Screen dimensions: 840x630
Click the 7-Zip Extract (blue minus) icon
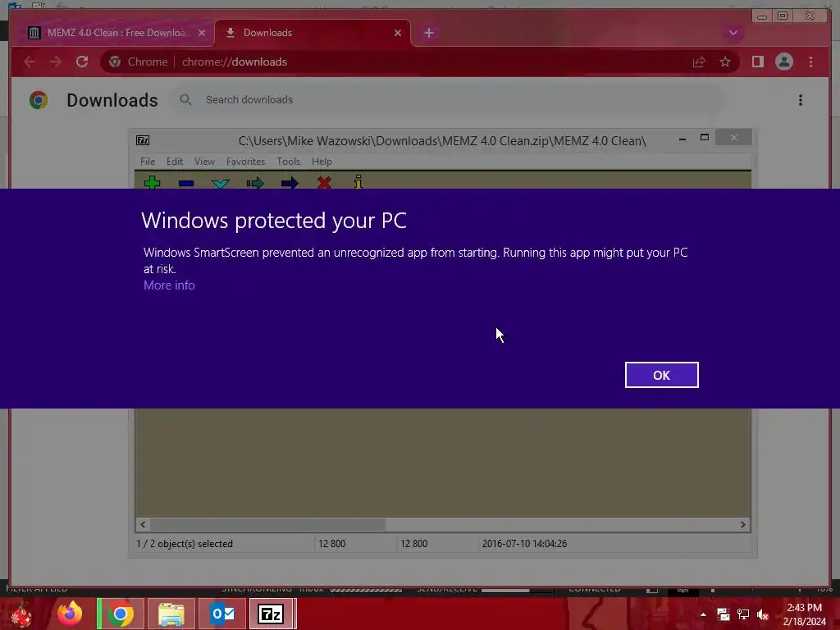click(x=186, y=183)
